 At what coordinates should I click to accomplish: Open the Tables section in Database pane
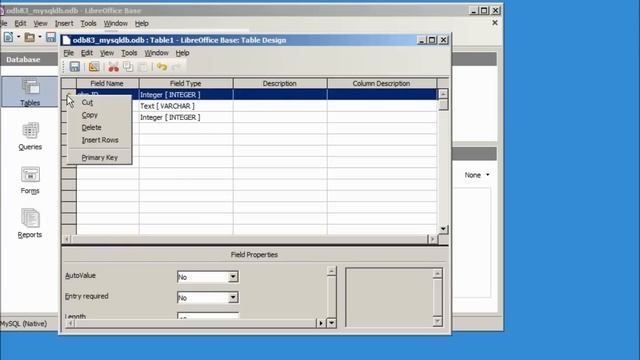pyautogui.click(x=30, y=93)
